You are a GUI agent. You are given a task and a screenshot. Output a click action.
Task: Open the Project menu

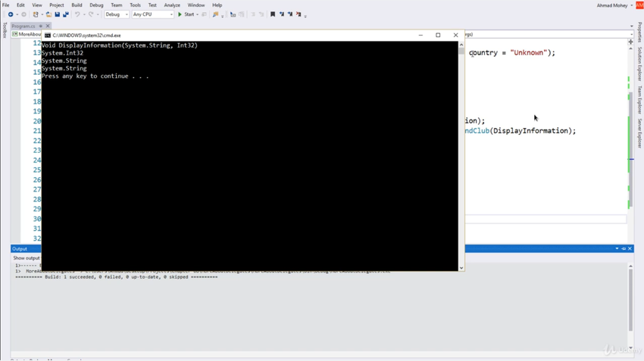point(57,5)
